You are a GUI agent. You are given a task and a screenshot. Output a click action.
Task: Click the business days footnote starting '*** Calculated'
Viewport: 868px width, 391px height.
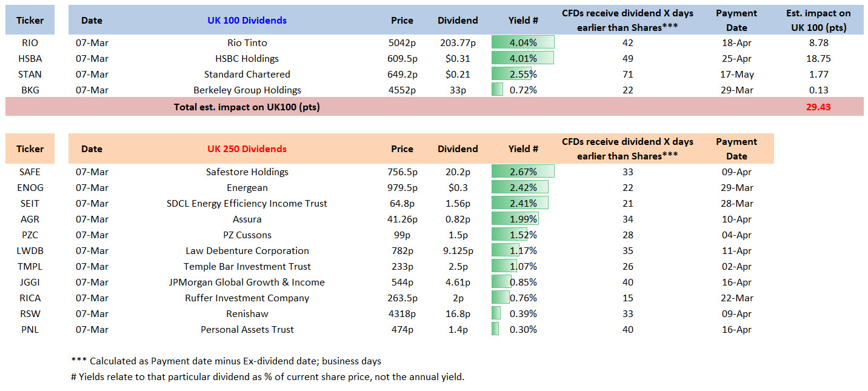click(226, 361)
